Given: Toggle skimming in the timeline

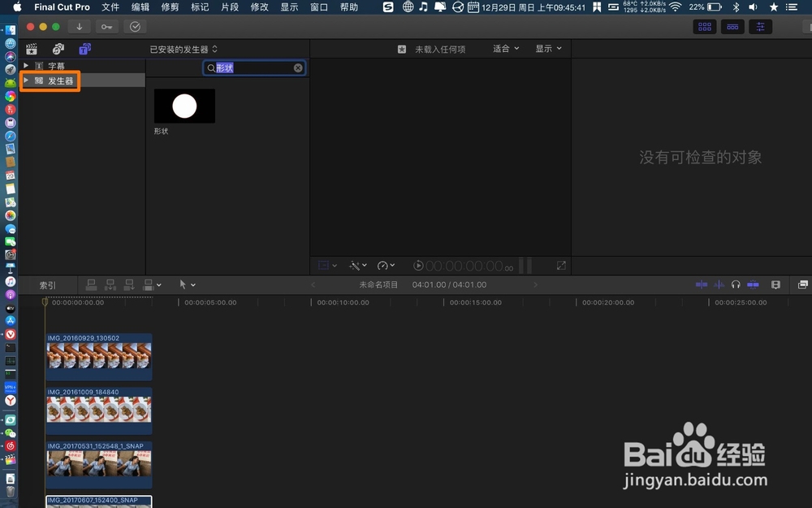Looking at the screenshot, I should 702,284.
